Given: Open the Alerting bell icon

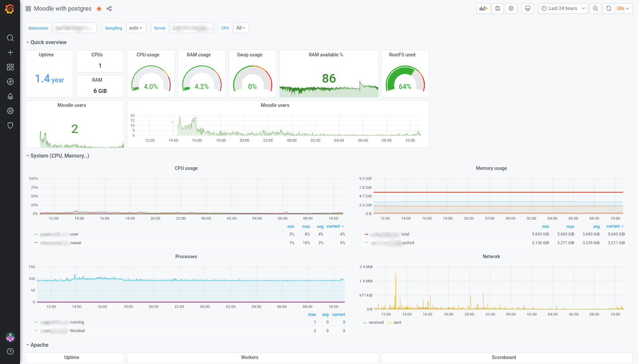Looking at the screenshot, I should [10, 96].
